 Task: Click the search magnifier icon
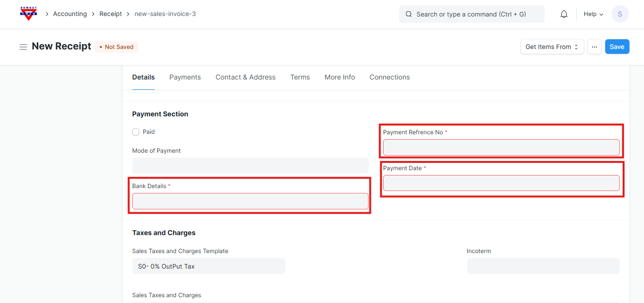click(x=409, y=14)
